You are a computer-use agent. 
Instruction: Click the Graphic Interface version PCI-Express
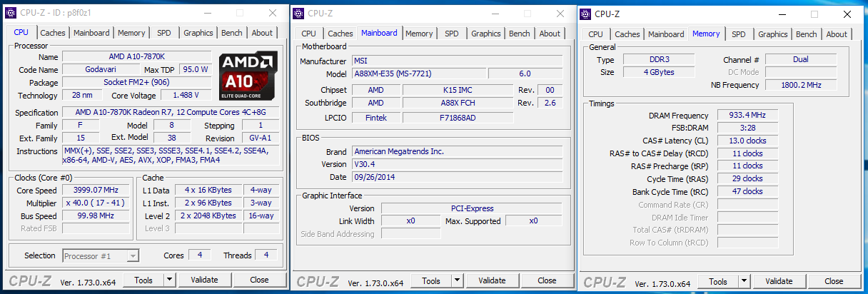(x=473, y=209)
